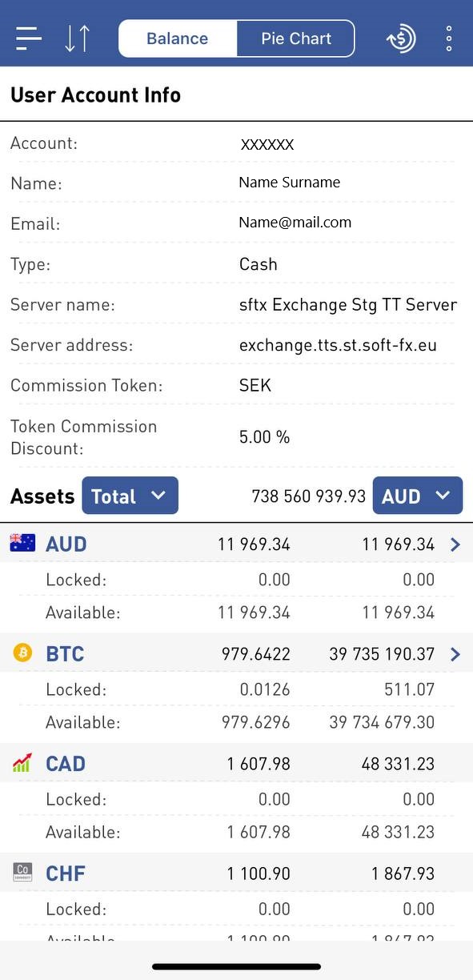Tap the orange Bitcoin coin icon
The width and height of the screenshot is (473, 980).
pos(22,653)
